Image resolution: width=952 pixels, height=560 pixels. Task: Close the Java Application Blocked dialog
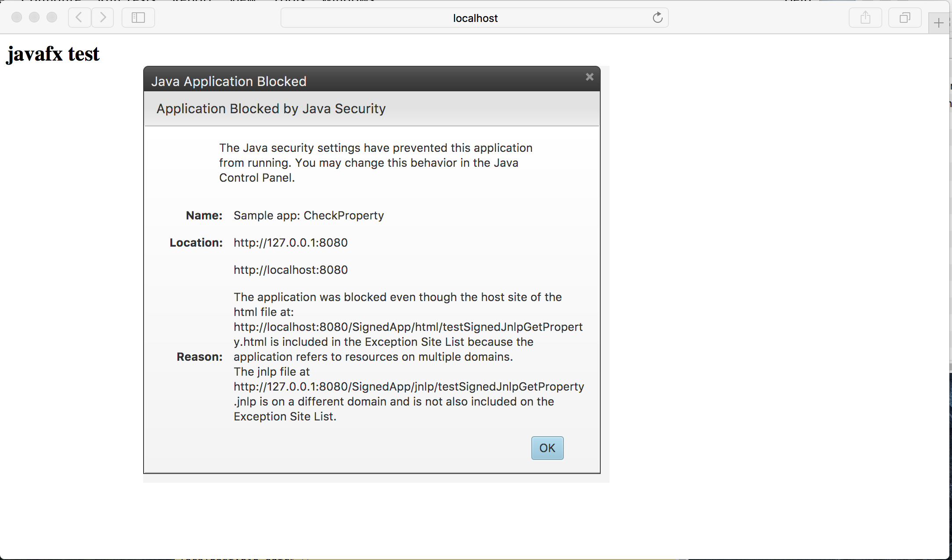coord(589,77)
